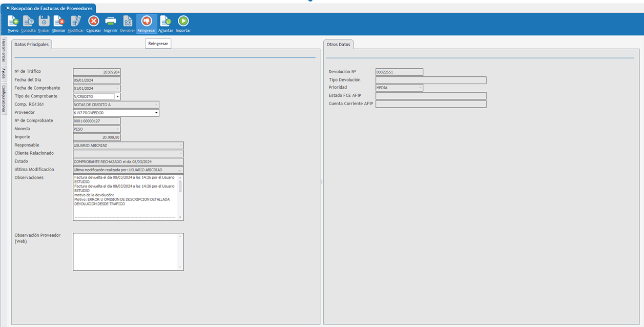This screenshot has height=327, width=644.
Task: Click the Fecha del Día field
Action: click(97, 80)
